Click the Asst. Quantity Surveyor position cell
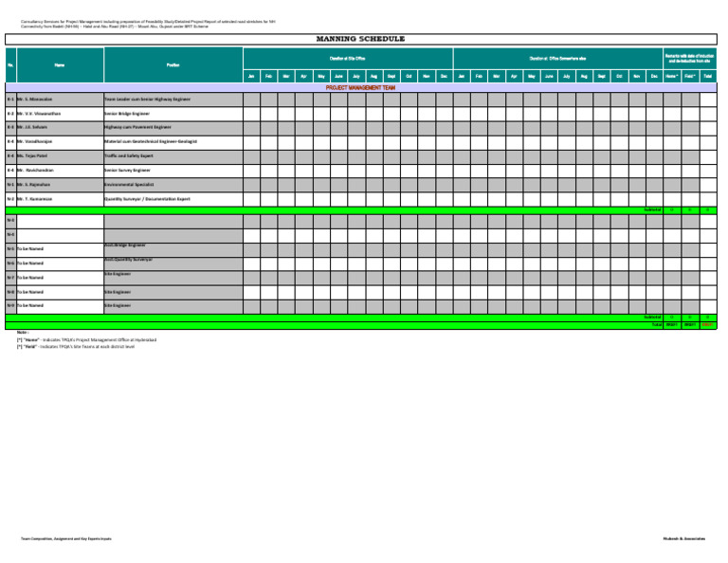This screenshot has height=563, width=728. click(x=173, y=261)
